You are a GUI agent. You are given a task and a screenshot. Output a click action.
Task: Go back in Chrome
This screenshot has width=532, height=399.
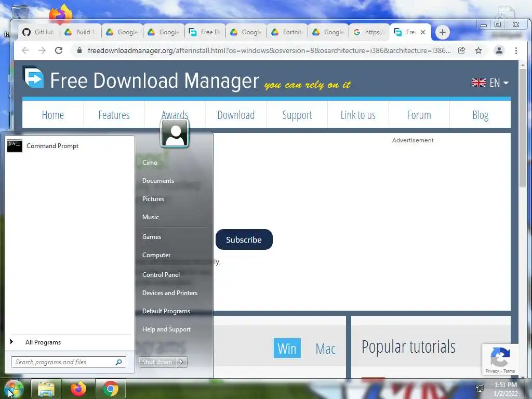tap(25, 50)
